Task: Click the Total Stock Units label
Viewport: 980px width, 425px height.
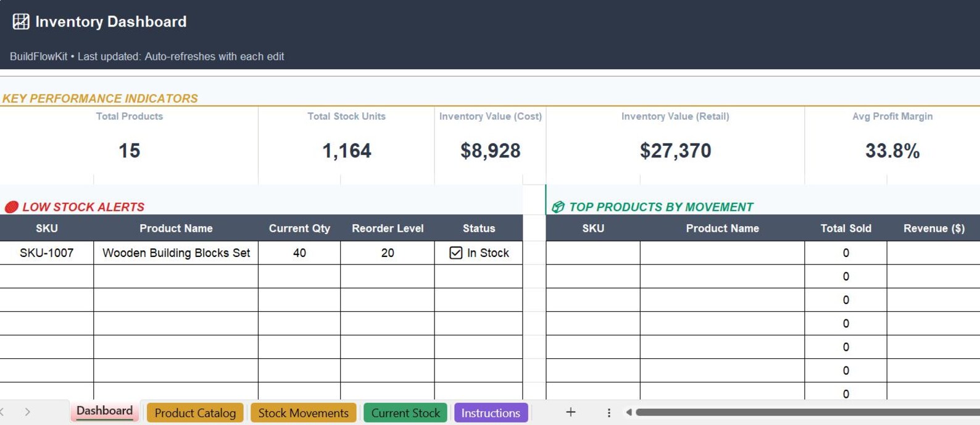Action: [x=346, y=116]
